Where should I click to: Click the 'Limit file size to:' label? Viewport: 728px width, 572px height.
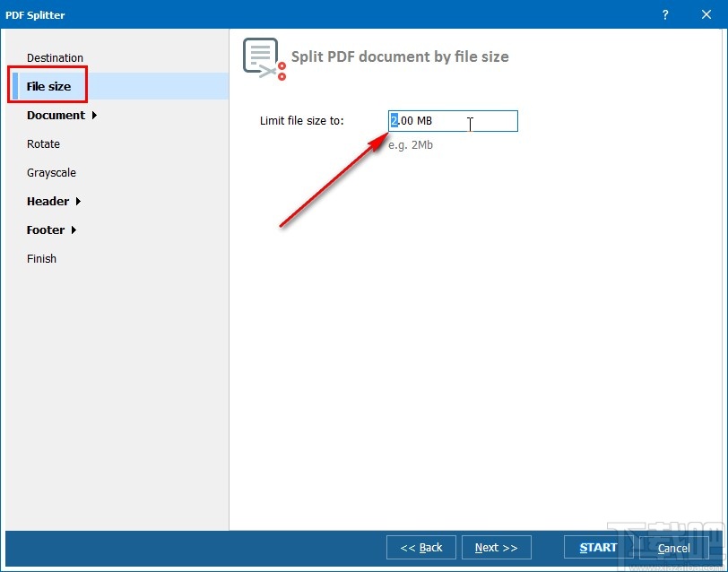(302, 121)
